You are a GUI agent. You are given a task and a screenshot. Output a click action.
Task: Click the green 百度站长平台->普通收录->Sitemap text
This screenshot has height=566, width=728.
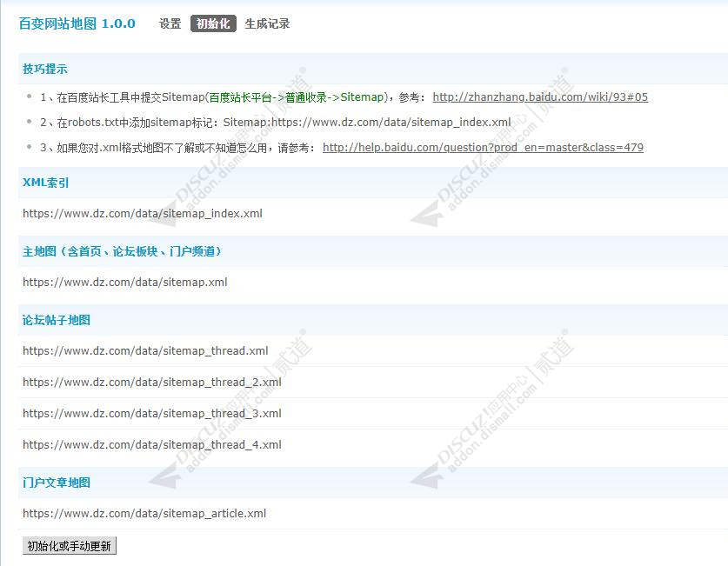pos(297,97)
